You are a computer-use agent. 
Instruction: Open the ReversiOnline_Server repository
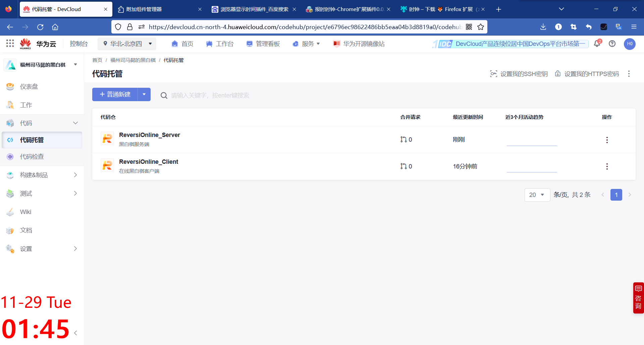(150, 135)
